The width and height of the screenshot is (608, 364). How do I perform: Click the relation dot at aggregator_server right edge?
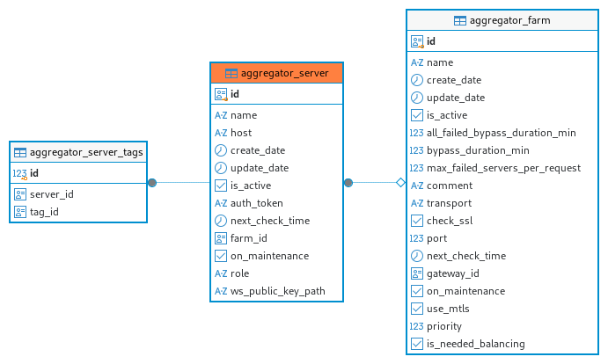348,183
